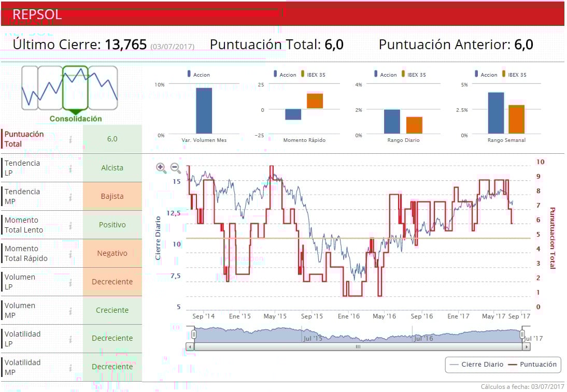Click the Cierre Diario y-axis title
The width and height of the screenshot is (567, 392).
[158, 238]
